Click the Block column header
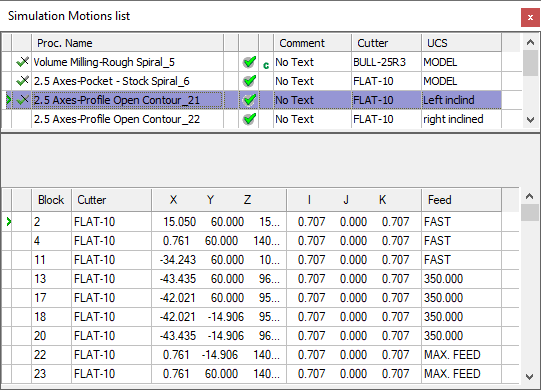Screen dimensions: 541x390 [x=51, y=200]
